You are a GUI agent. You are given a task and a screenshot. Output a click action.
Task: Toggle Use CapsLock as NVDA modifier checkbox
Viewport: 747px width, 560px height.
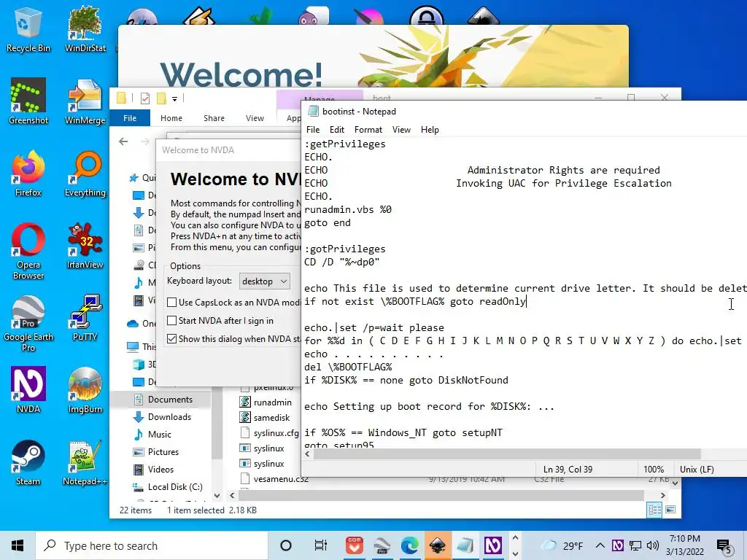[172, 303]
